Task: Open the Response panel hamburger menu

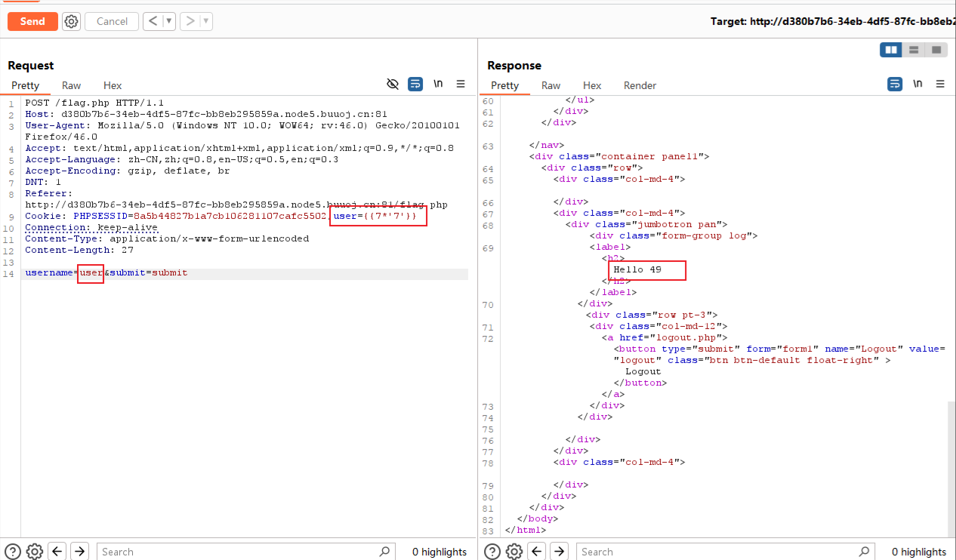Action: 940,84
